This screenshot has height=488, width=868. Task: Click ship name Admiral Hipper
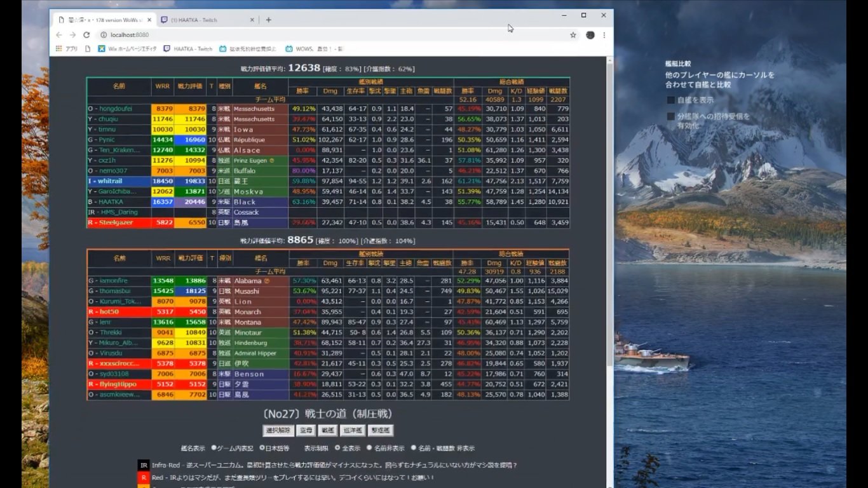[255, 353]
